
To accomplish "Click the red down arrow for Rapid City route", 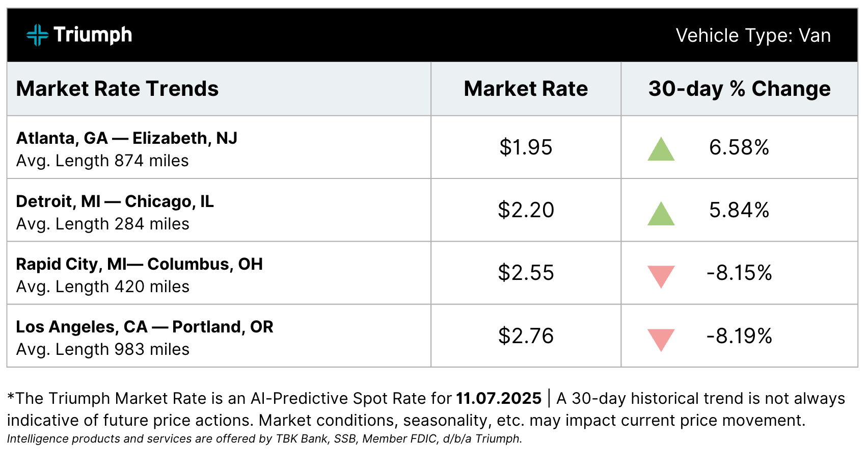I will pos(661,276).
